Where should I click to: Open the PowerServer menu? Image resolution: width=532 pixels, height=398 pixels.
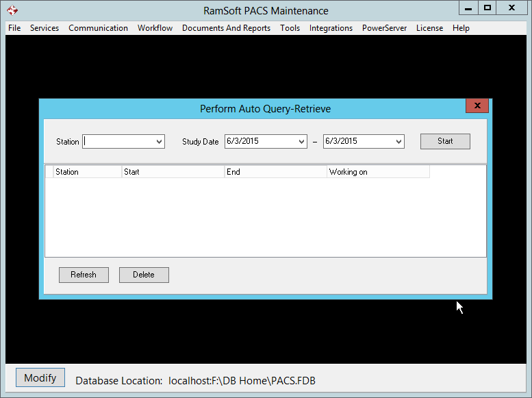click(384, 28)
